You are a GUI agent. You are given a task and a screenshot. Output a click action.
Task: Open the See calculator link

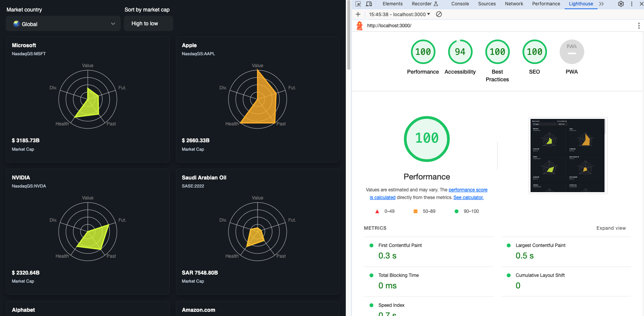[x=468, y=197]
